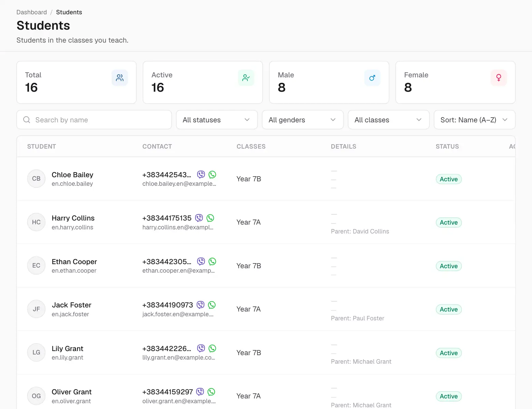532x409 pixels.
Task: Click the Active students card icon
Action: tap(246, 78)
